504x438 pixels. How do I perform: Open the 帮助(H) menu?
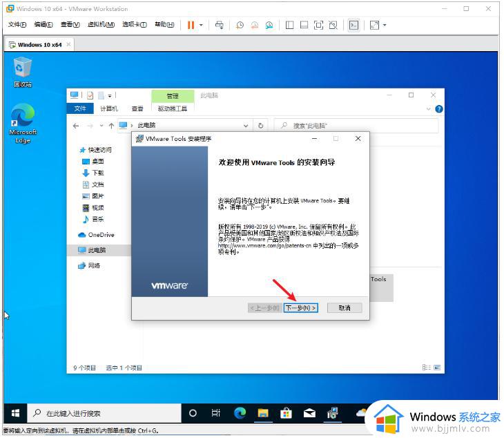(x=164, y=25)
